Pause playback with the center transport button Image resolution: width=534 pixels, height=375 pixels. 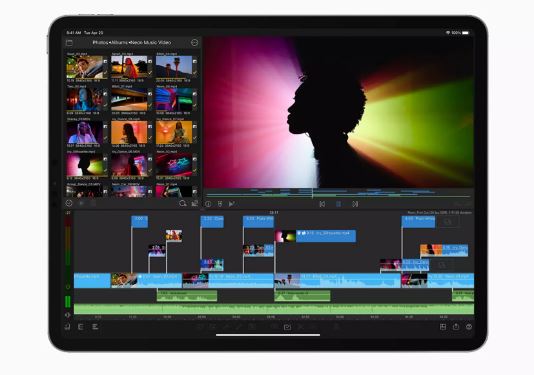coord(339,204)
